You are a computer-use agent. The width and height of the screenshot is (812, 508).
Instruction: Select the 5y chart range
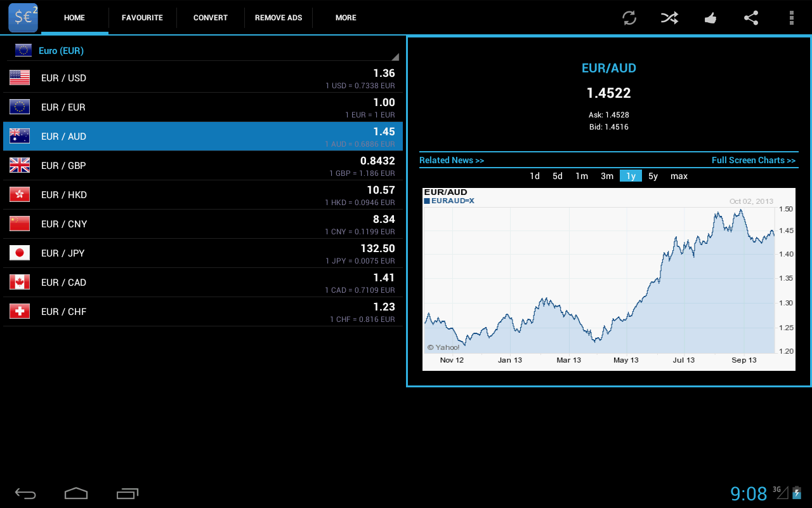[653, 176]
